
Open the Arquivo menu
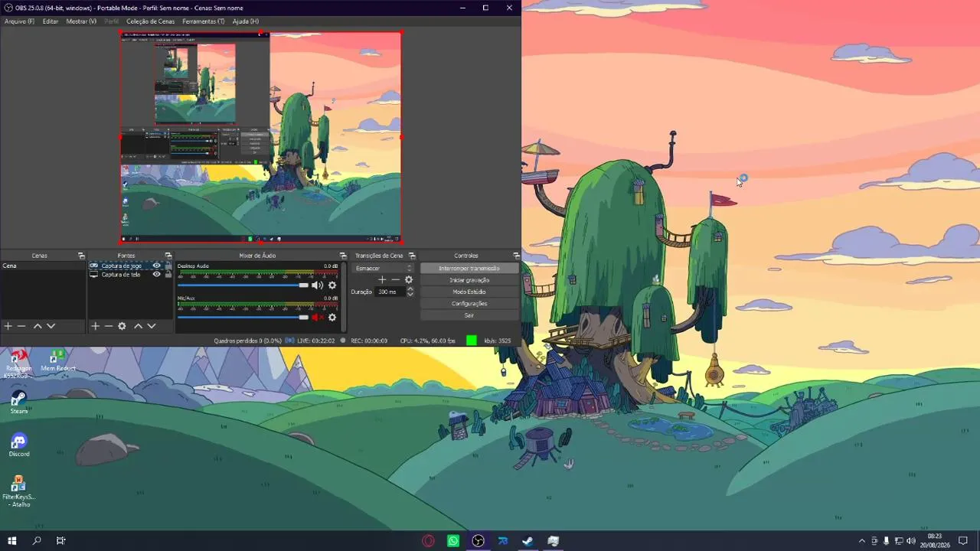(x=19, y=21)
